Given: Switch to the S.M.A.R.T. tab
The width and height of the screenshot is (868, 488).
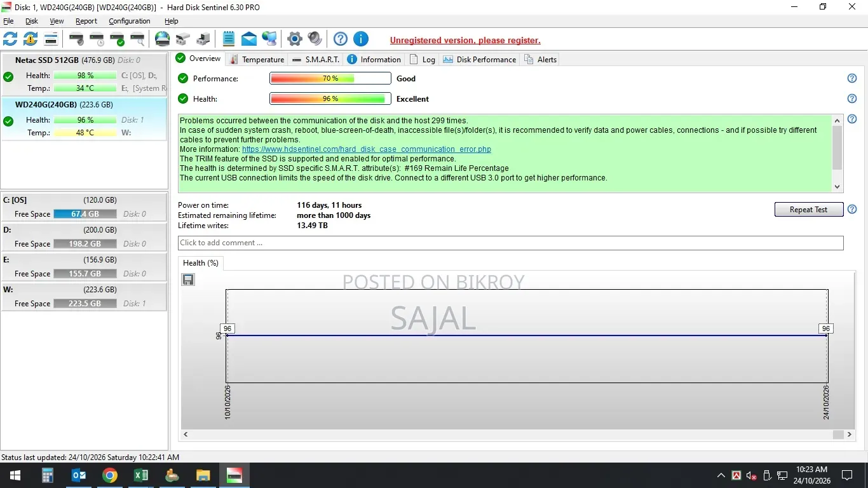Looking at the screenshot, I should tap(316, 59).
